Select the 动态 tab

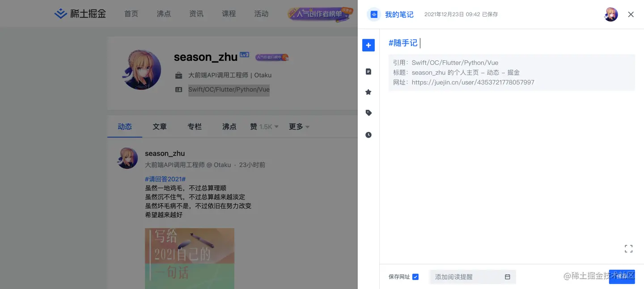(x=125, y=127)
